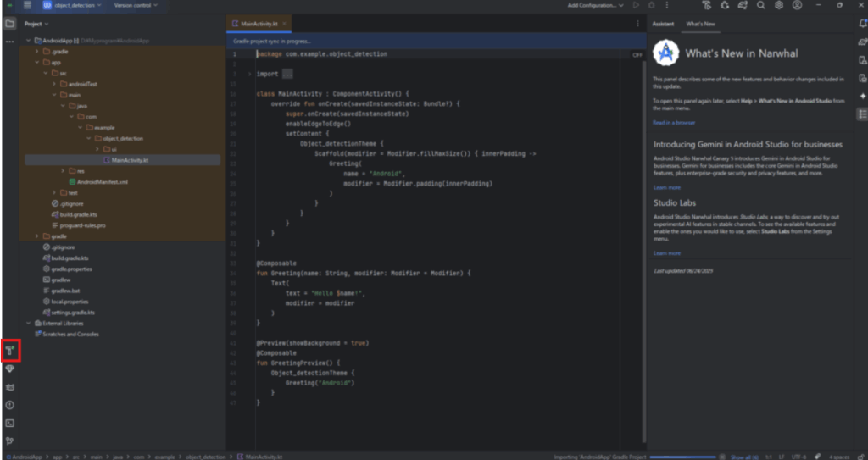This screenshot has width=868, height=460.
Task: Open the Build tool window hammer icon
Action: click(10, 351)
